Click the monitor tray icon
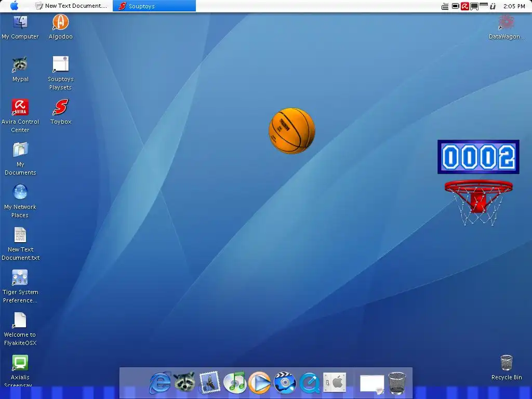This screenshot has width=532, height=399. coord(474,6)
